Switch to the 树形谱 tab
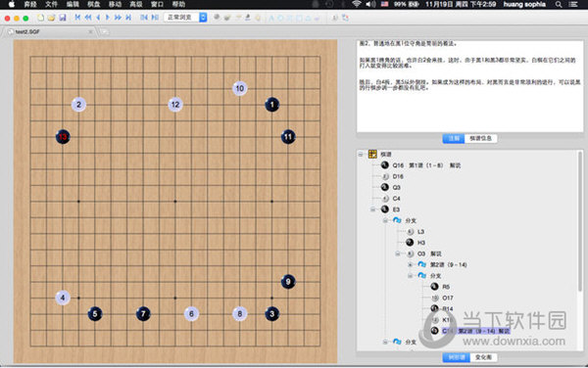Screen dimensions: 588x368 point(456,357)
